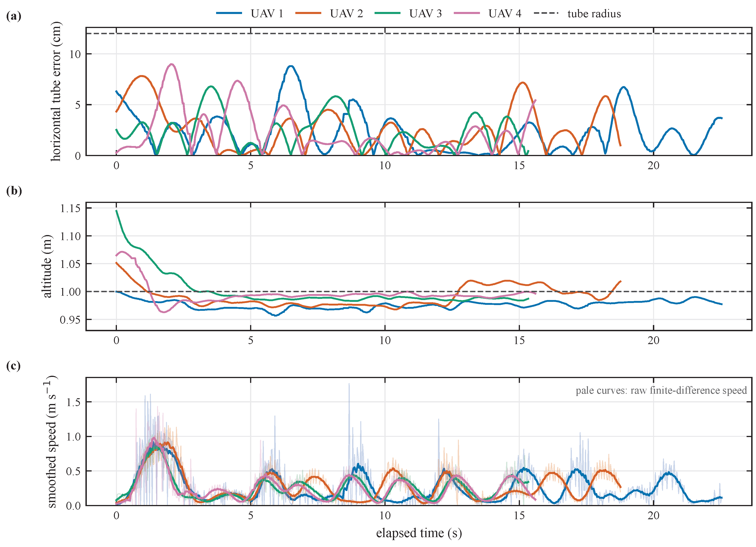Image resolution: width=756 pixels, height=547 pixels.
Task: Click the 20 tick under the speed plot
Action: (x=653, y=515)
